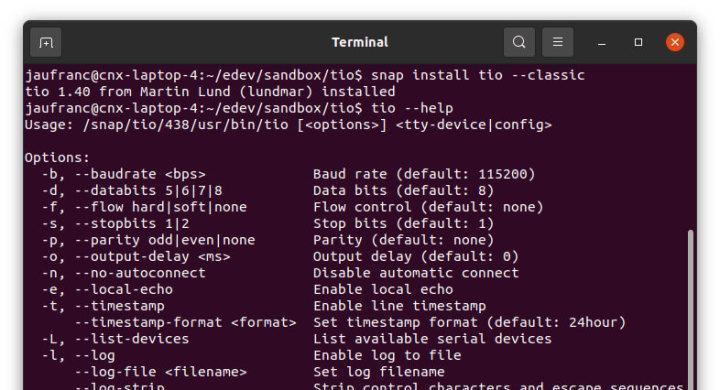Open a new terminal tab

[x=46, y=42]
